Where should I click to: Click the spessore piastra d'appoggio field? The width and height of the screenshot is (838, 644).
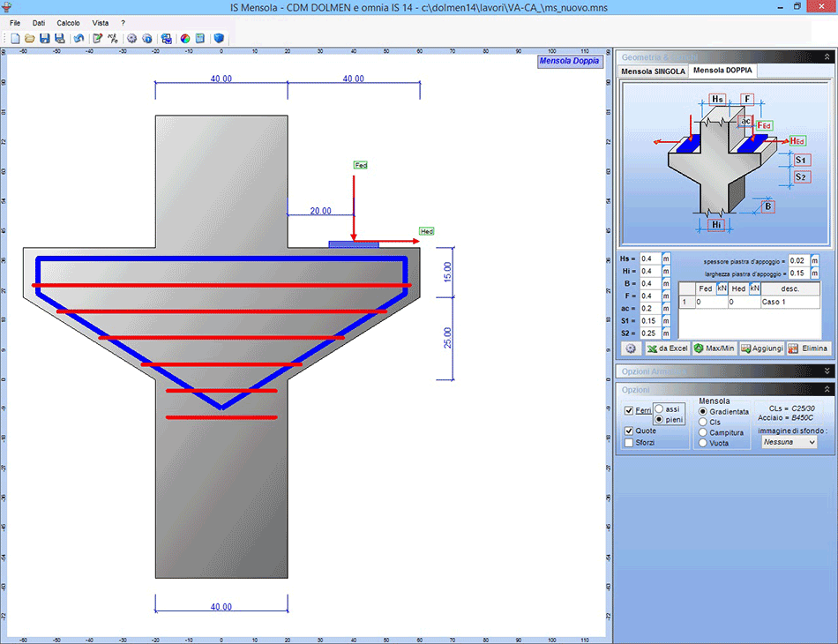[x=799, y=261]
